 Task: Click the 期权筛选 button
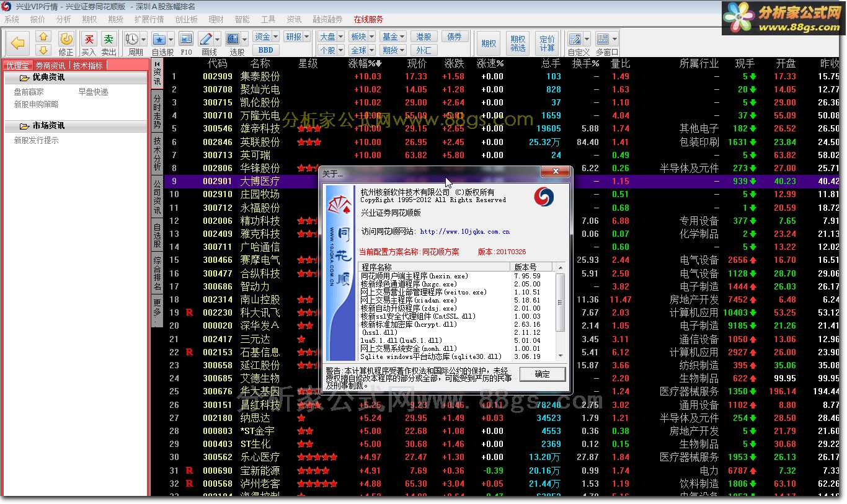(518, 43)
